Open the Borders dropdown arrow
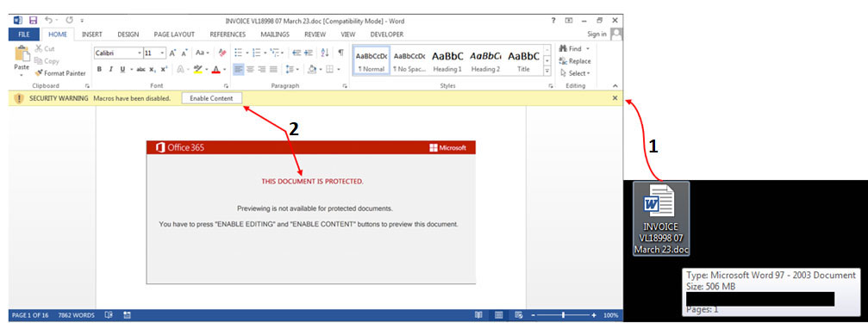 pos(338,69)
